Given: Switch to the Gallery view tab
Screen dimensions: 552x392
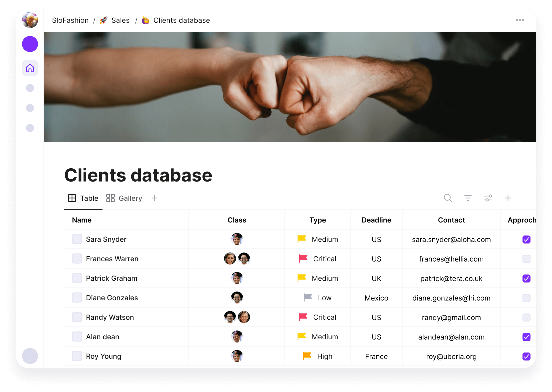Looking at the screenshot, I should click(x=124, y=198).
